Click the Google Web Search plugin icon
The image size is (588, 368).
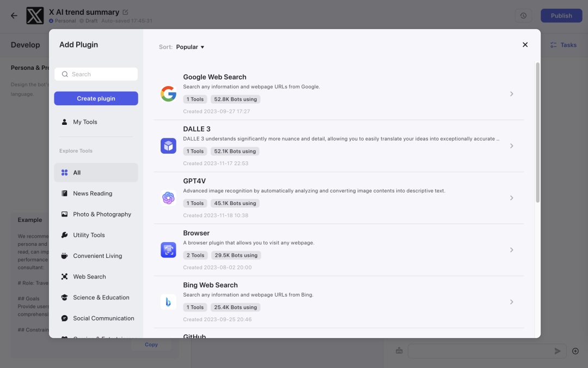point(168,94)
